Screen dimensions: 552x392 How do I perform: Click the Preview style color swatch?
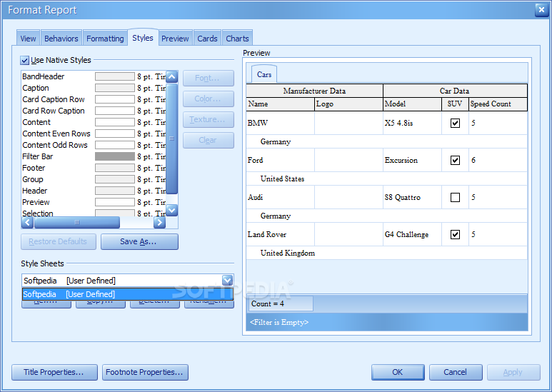click(x=115, y=202)
